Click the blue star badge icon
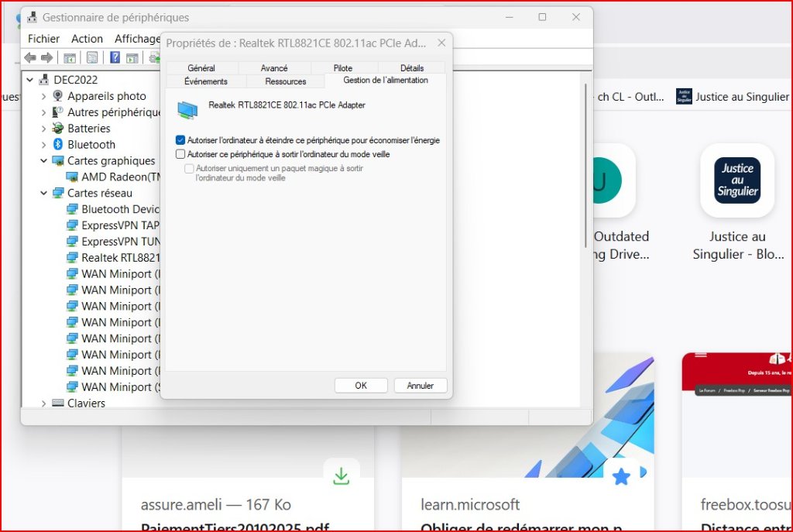The height and width of the screenshot is (532, 793). click(620, 477)
